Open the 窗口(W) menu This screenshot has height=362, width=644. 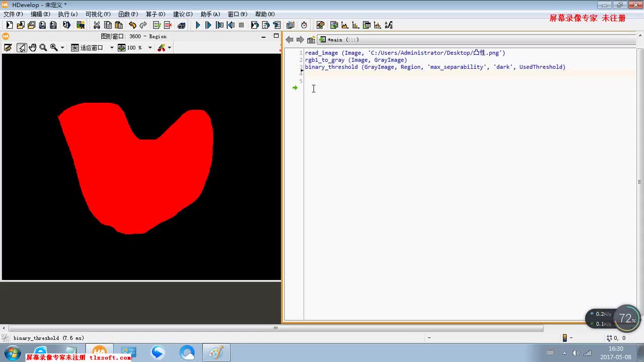coord(237,14)
